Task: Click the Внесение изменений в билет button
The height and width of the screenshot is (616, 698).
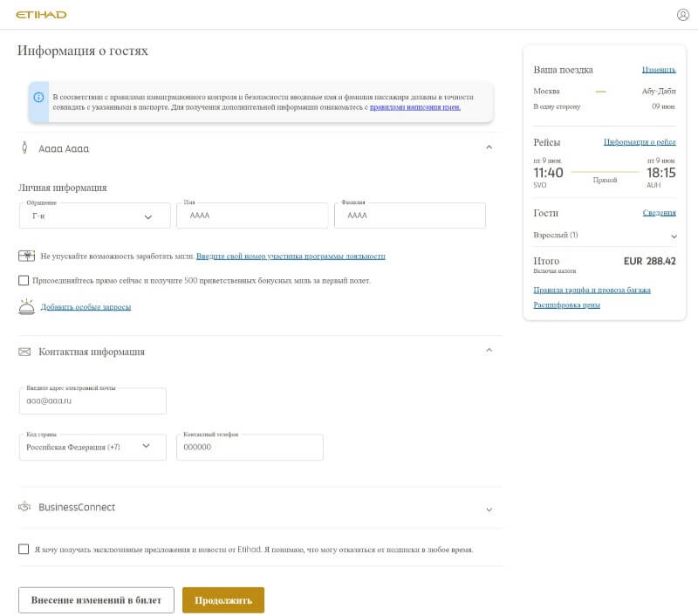Action: point(96,600)
